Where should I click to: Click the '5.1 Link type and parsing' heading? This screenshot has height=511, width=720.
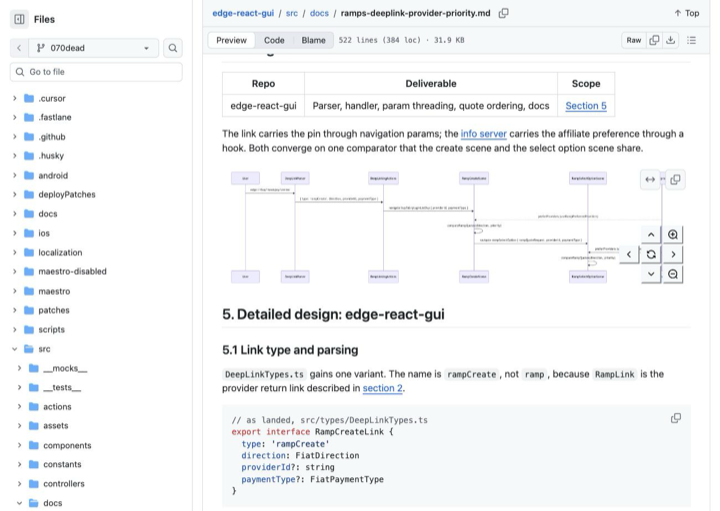click(x=290, y=350)
